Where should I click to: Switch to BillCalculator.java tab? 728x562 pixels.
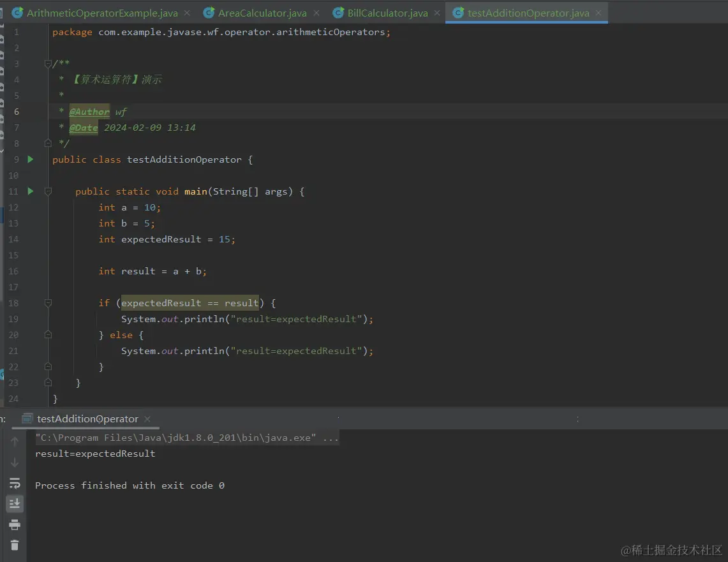(x=387, y=13)
